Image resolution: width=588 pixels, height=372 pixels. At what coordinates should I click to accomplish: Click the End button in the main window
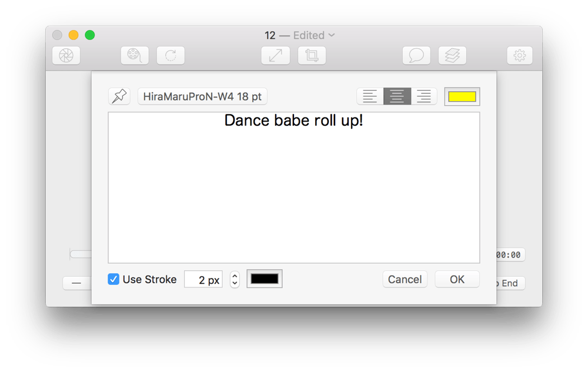(x=510, y=283)
